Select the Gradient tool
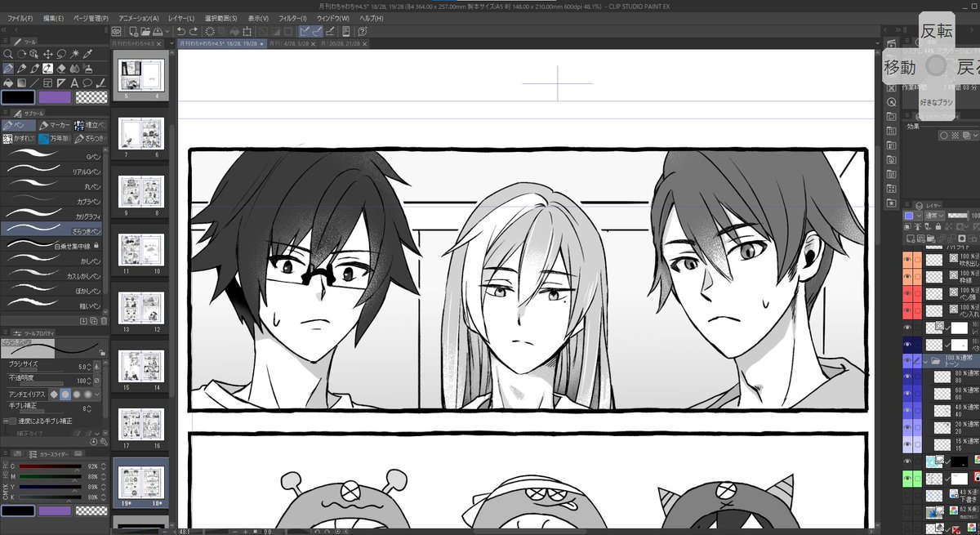 (21, 82)
